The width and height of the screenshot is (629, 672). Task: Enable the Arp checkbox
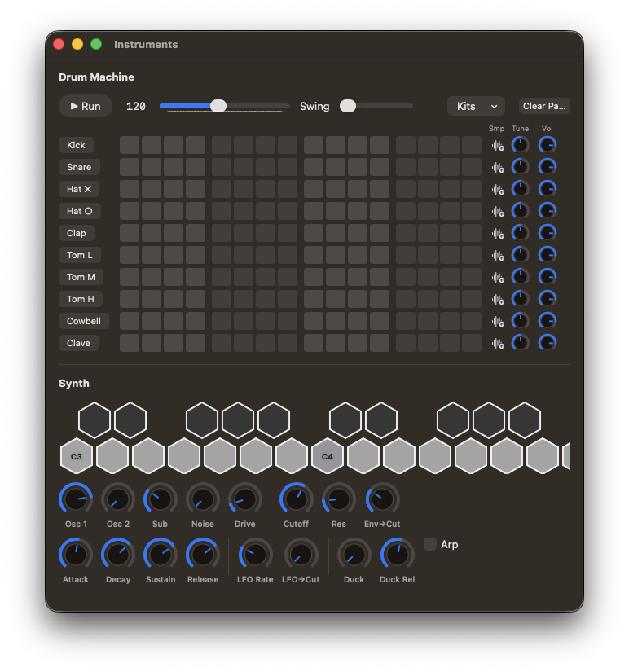[x=429, y=544]
